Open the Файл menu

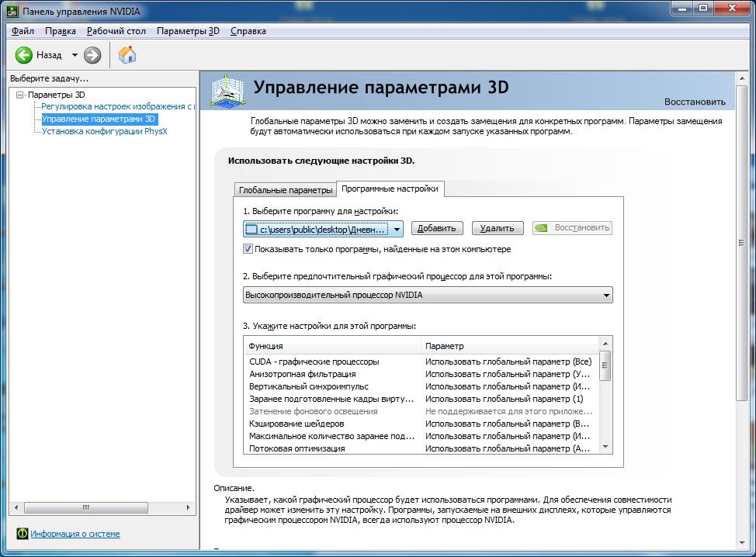23,31
